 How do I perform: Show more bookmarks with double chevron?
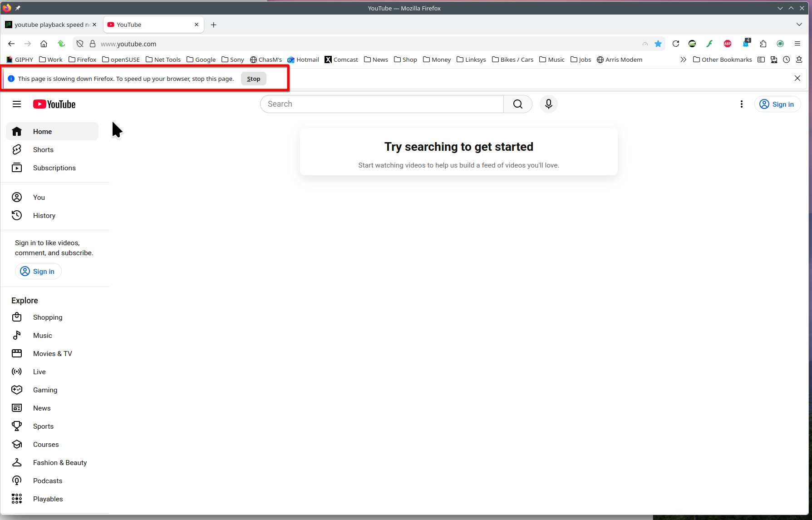click(683, 59)
